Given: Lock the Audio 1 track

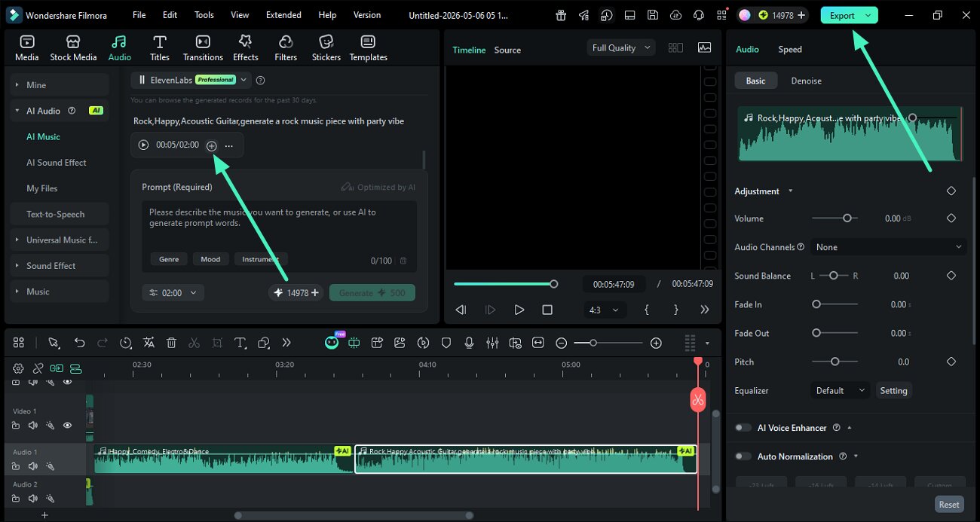Looking at the screenshot, I should tap(16, 466).
